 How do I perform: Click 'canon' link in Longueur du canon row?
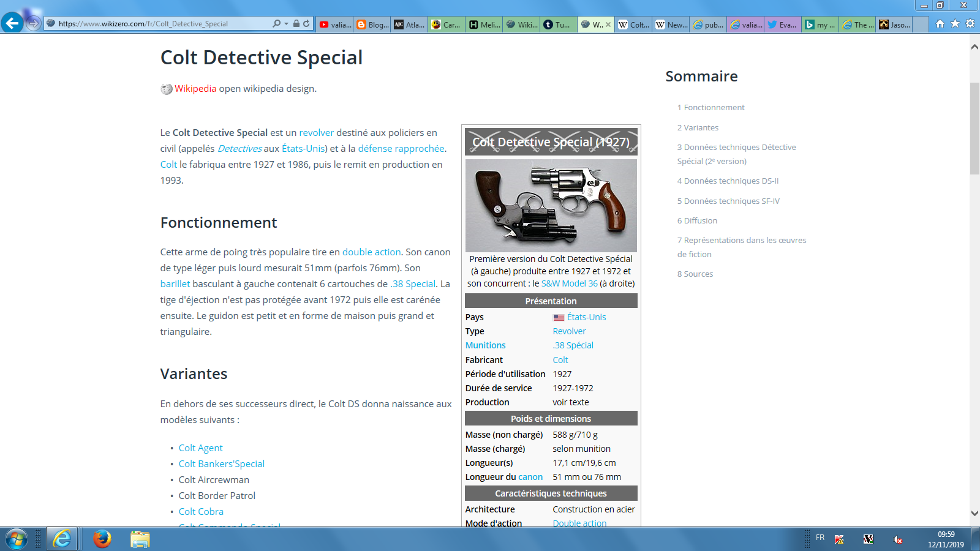530,477
